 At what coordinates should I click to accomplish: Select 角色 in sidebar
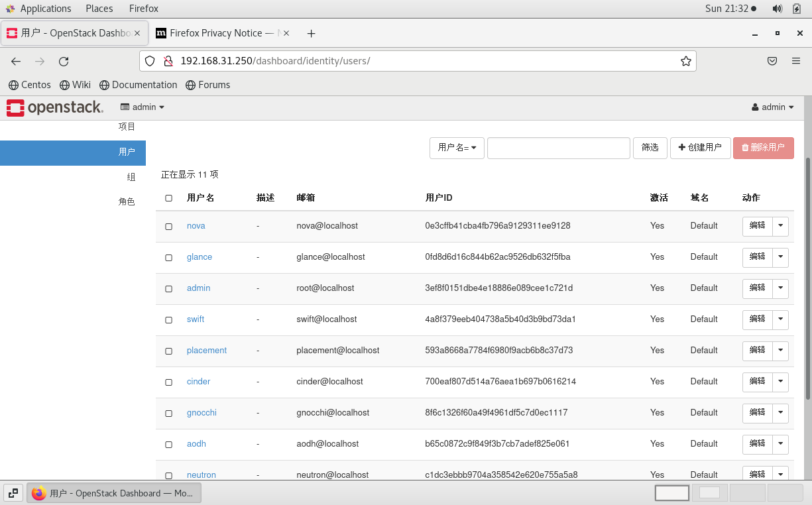(x=127, y=201)
